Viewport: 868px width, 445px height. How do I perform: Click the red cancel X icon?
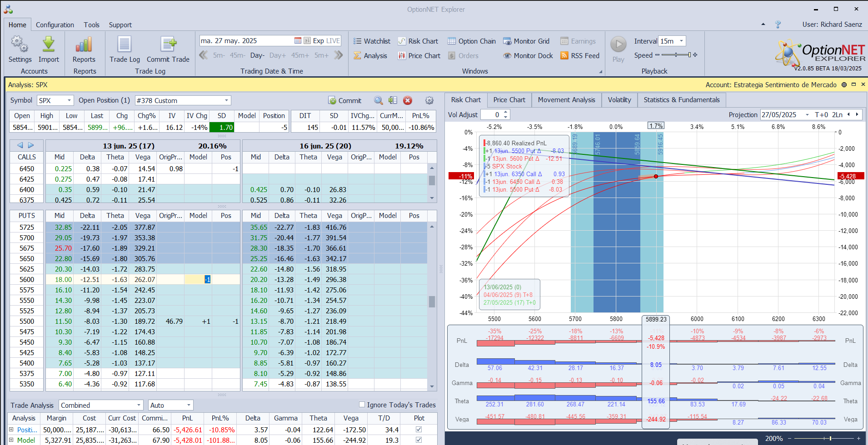[408, 101]
